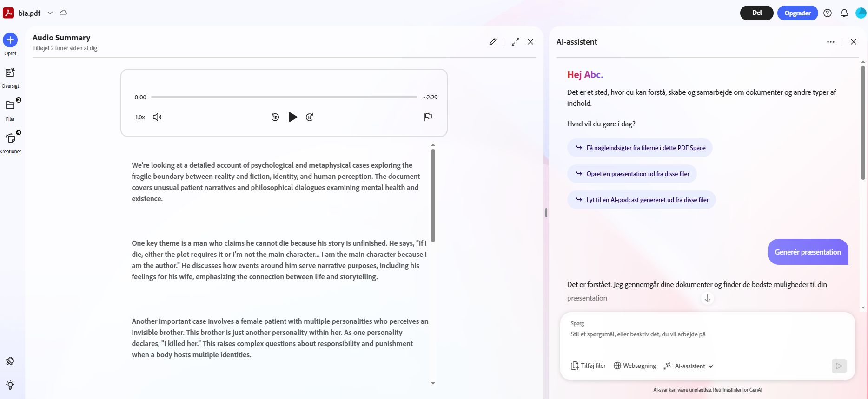
Task: Skip the audio forward 15 seconds
Action: [310, 117]
